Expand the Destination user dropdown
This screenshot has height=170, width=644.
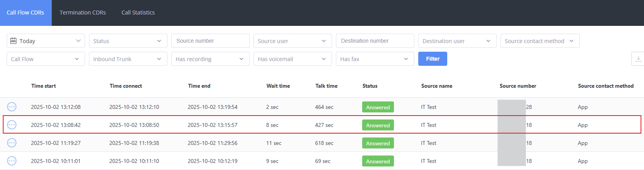457,41
